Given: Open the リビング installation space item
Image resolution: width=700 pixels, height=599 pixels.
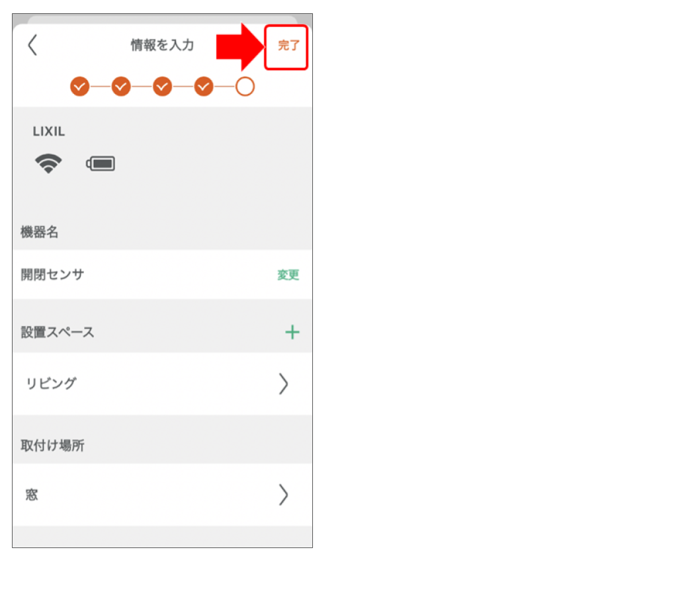Looking at the screenshot, I should click(x=163, y=384).
